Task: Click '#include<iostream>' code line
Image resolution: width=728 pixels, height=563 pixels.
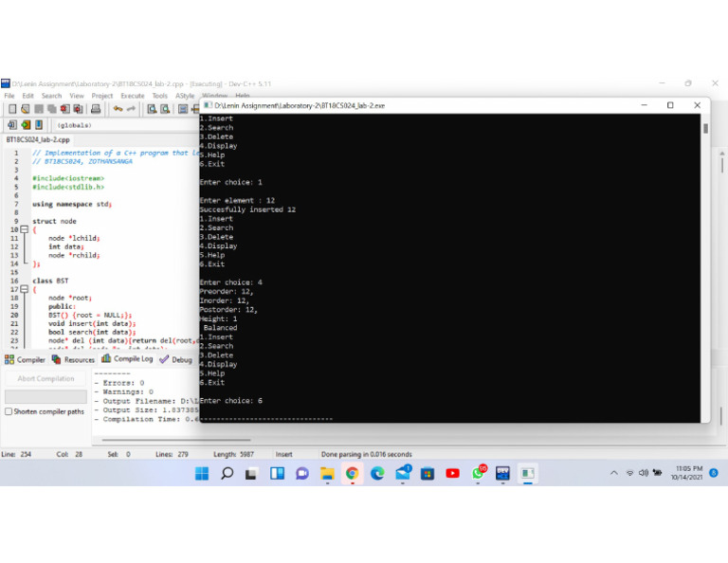Action: [68, 178]
